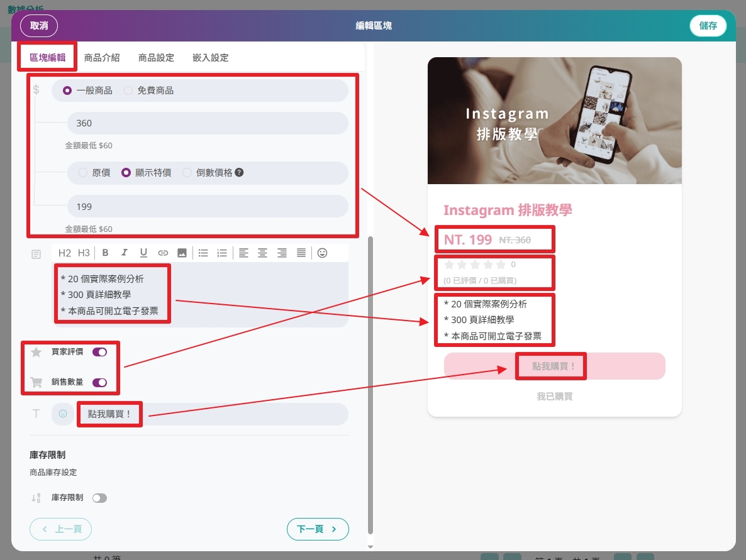Click 商品庫存設定 description text
This screenshot has width=746, height=560.
53,472
